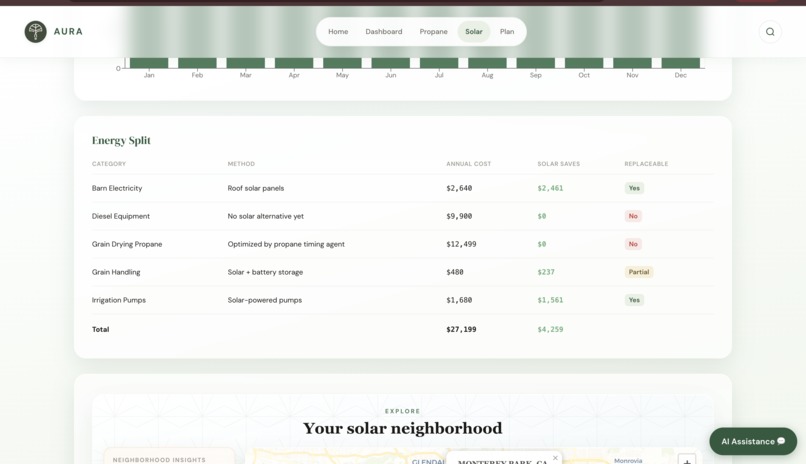Select the Jun bar in chart
The height and width of the screenshot is (464, 806).
[391, 63]
